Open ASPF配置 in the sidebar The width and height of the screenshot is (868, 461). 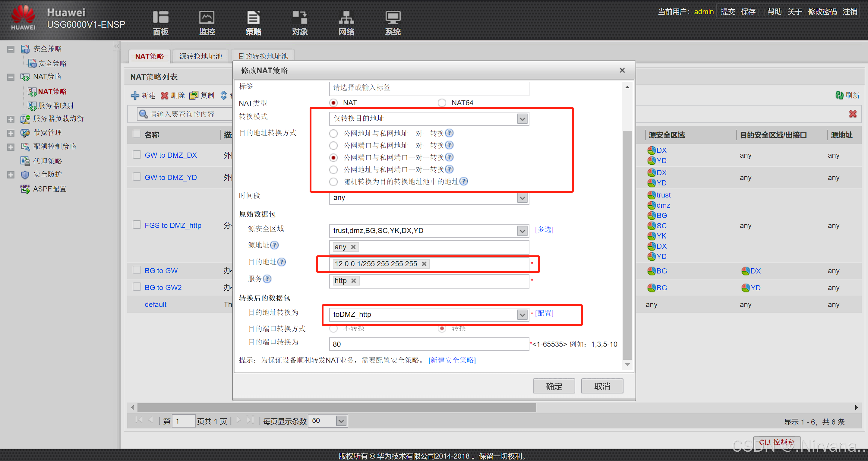click(49, 189)
